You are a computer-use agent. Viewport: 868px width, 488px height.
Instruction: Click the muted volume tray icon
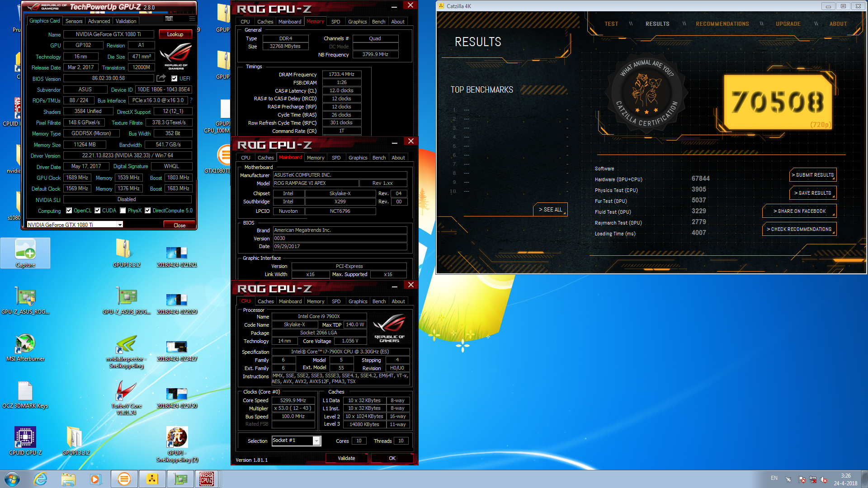824,479
